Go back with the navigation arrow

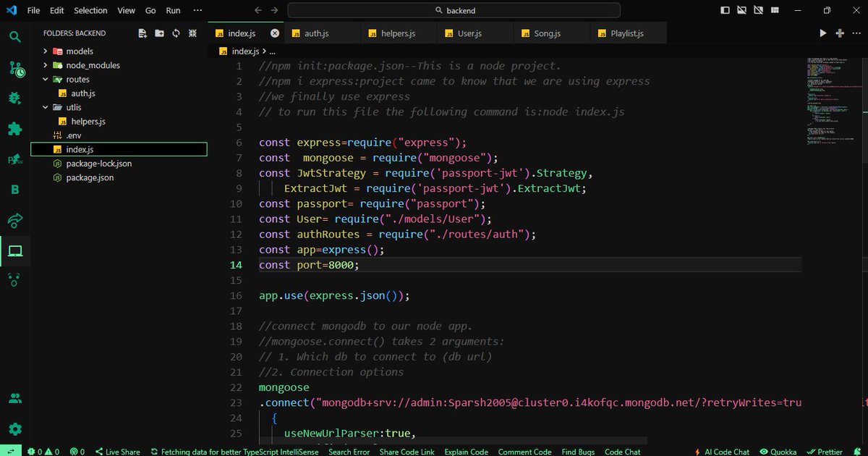pos(258,10)
